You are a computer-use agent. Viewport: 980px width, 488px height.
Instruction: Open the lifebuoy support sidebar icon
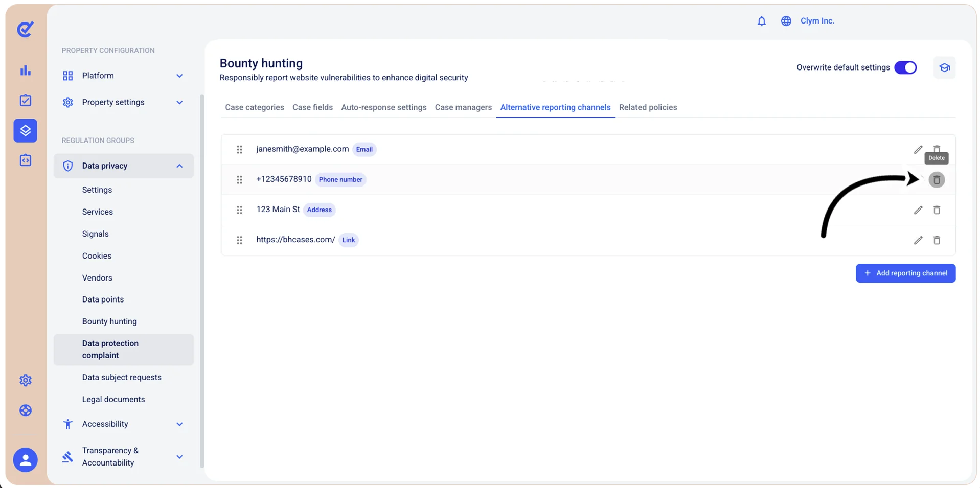(x=25, y=410)
